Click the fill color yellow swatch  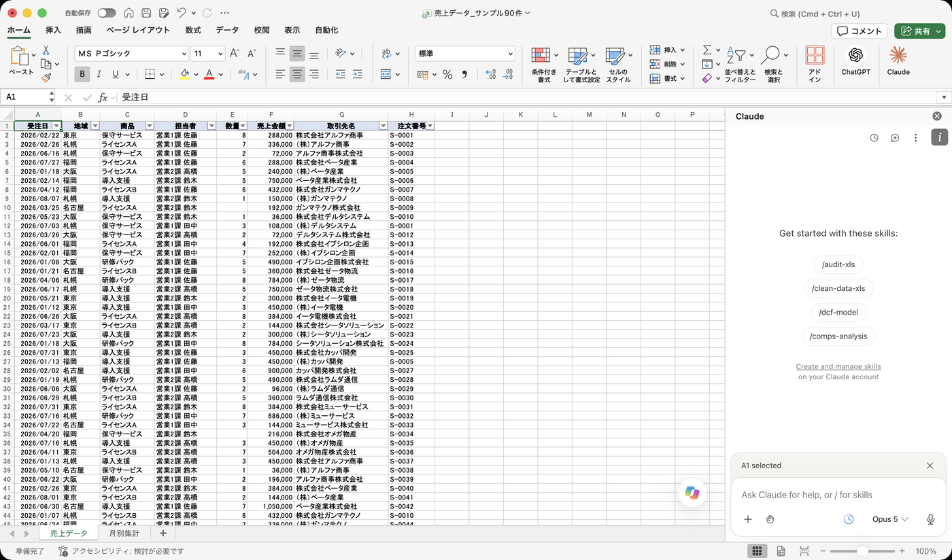[184, 75]
